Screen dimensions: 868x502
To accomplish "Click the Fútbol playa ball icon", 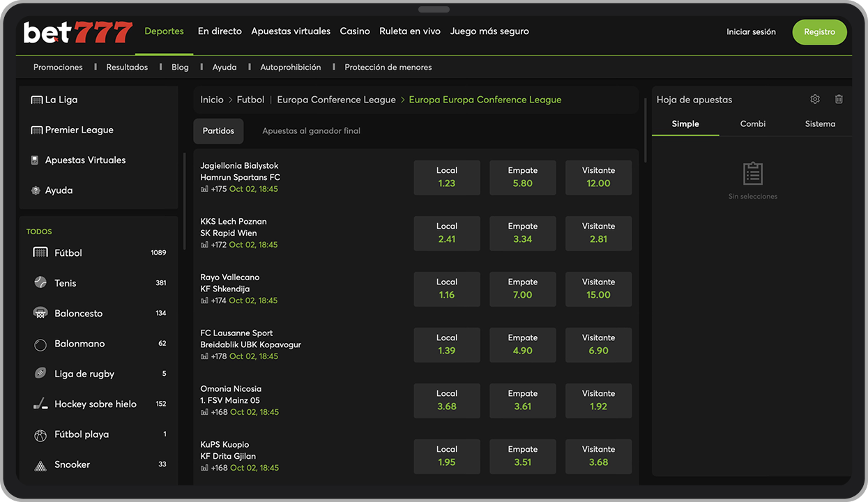I will pos(40,435).
